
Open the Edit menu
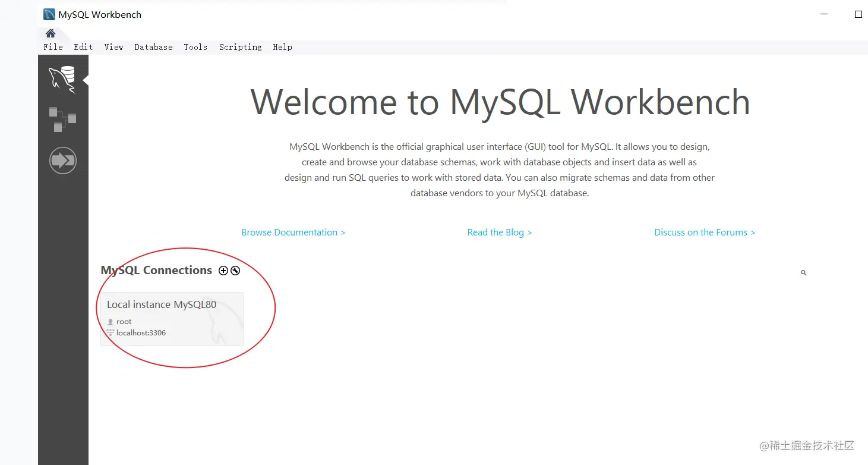(x=83, y=47)
